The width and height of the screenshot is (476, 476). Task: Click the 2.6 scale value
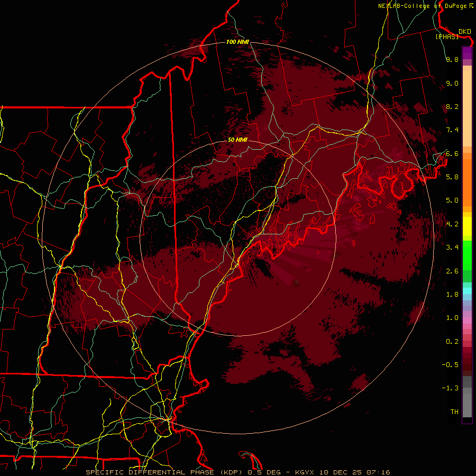tap(452, 271)
